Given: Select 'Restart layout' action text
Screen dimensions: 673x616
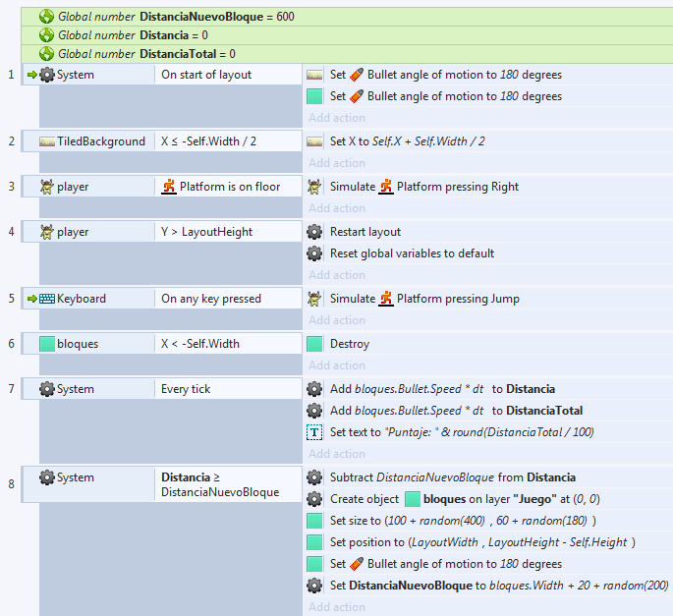Looking at the screenshot, I should (x=365, y=232).
